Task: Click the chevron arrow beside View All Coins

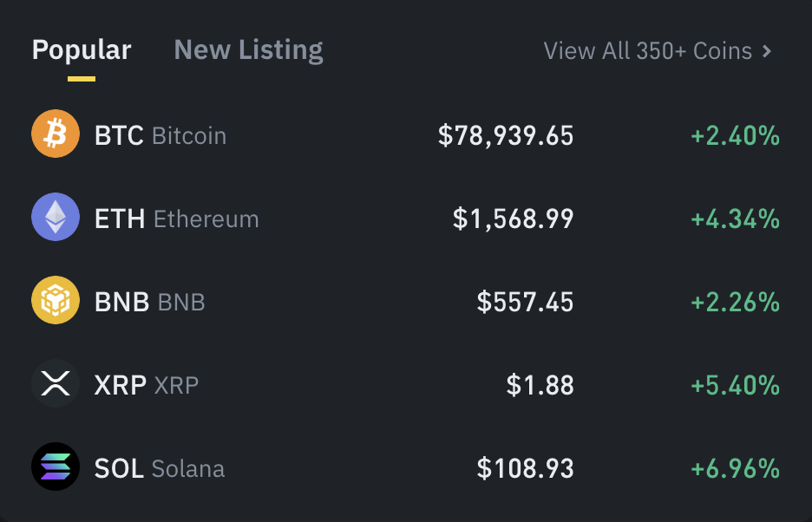Action: pyautogui.click(x=768, y=51)
